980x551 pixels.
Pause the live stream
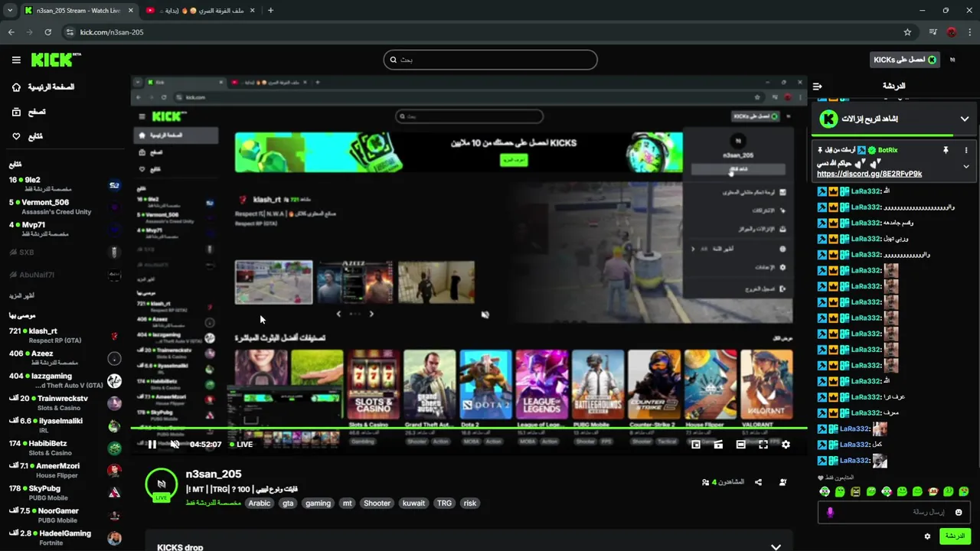click(x=152, y=445)
